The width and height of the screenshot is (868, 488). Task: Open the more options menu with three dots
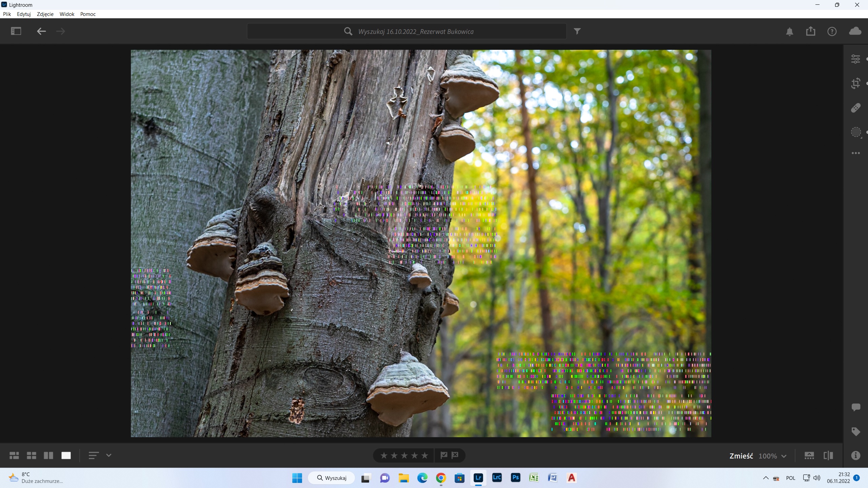(x=855, y=153)
